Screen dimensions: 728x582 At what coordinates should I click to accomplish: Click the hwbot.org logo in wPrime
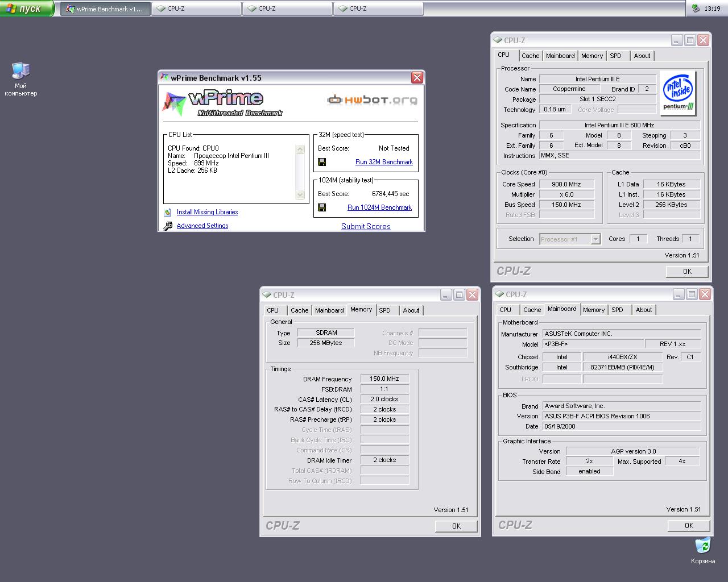tap(372, 100)
